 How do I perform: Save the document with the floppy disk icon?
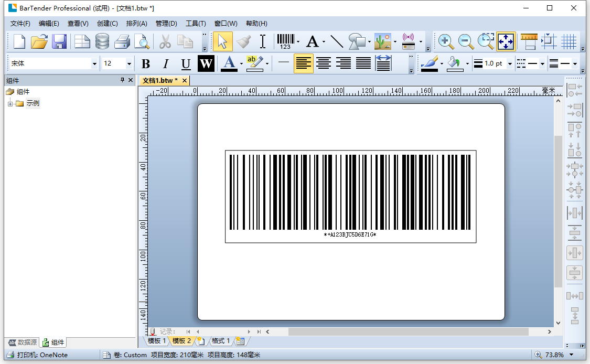pos(59,41)
